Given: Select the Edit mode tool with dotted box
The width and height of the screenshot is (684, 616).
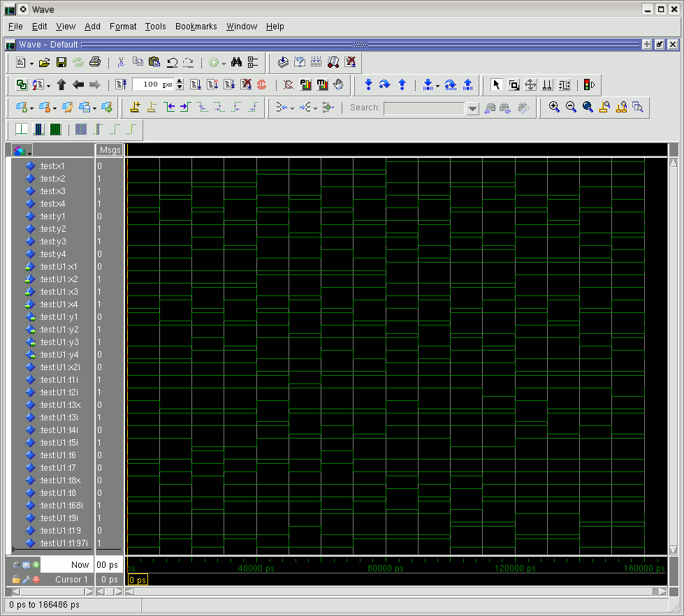Looking at the screenshot, I should (x=564, y=85).
